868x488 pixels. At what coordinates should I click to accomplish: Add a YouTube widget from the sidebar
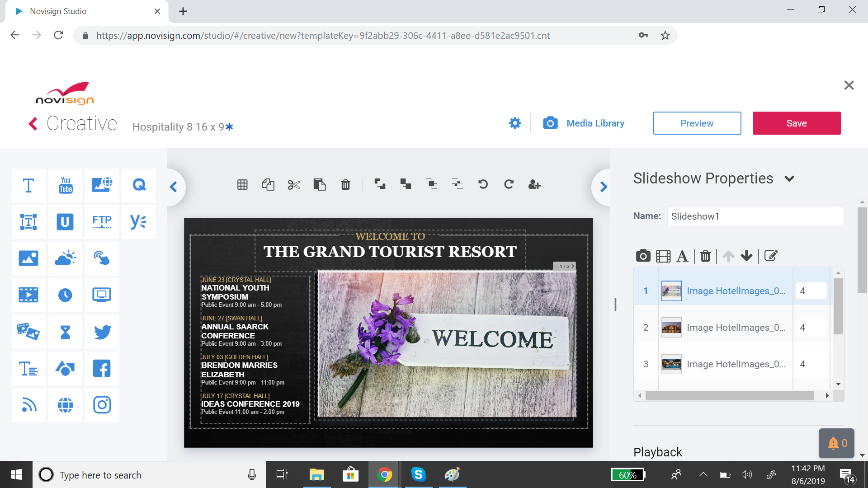coord(65,185)
